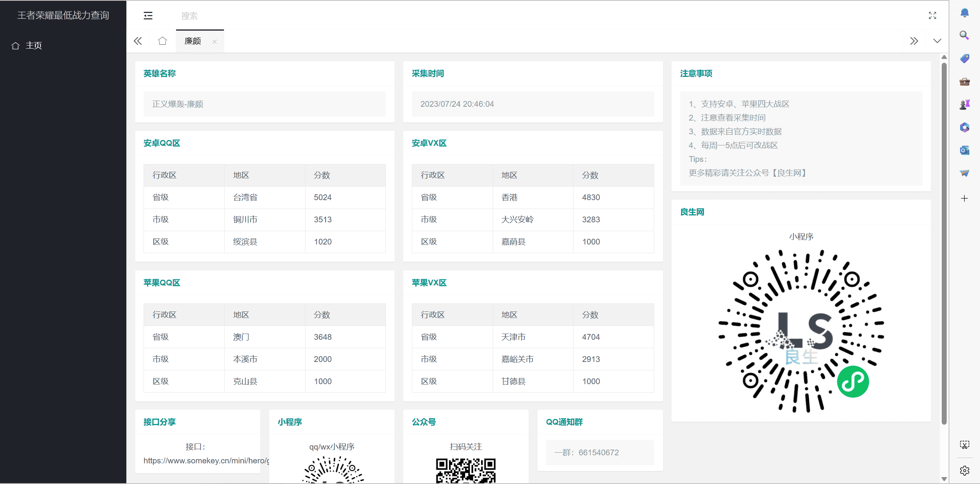Open the Microsoft 365 sidebar icon

tap(964, 127)
